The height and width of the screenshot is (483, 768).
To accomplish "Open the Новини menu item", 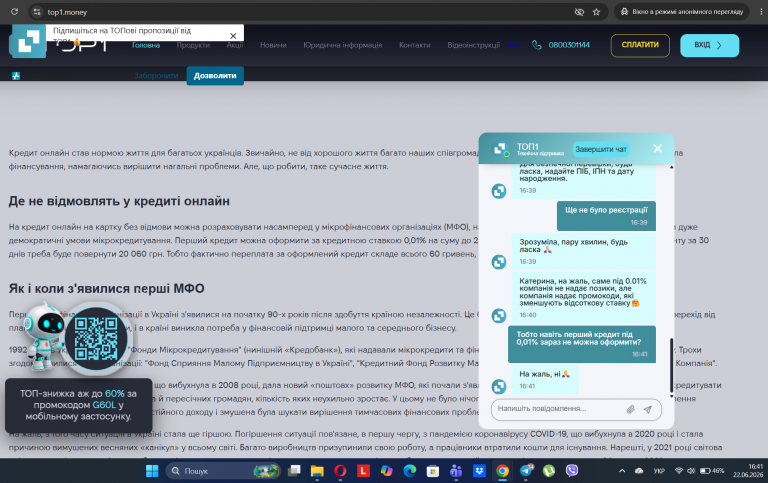I will point(273,45).
